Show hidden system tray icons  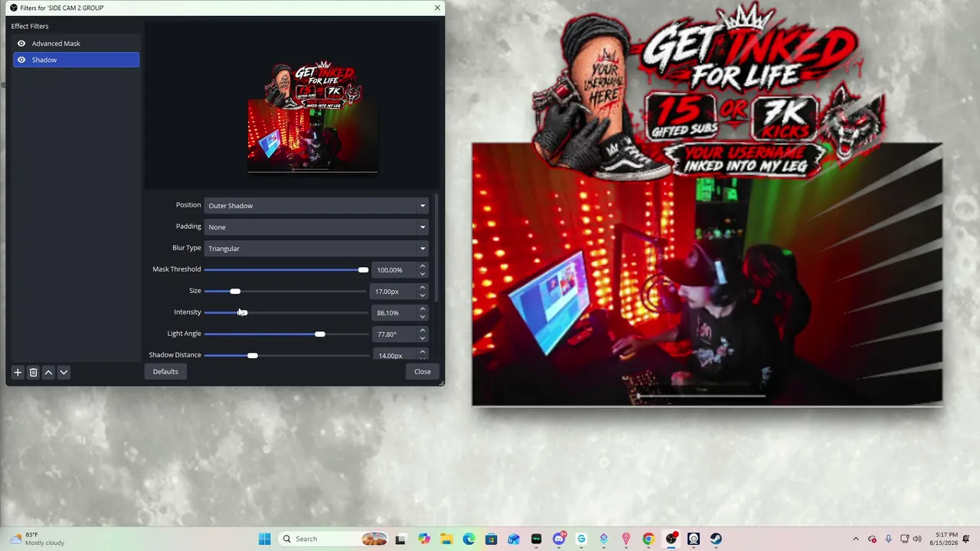coord(856,539)
